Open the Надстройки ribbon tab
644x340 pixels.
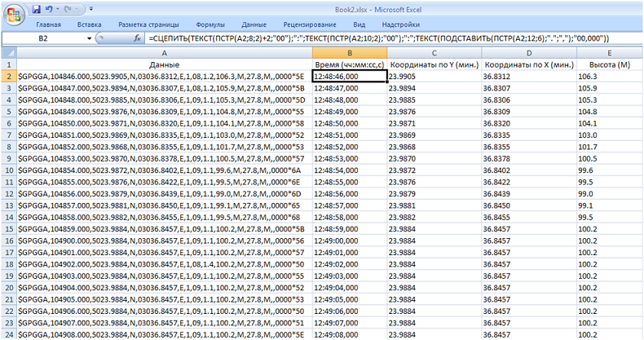(401, 24)
